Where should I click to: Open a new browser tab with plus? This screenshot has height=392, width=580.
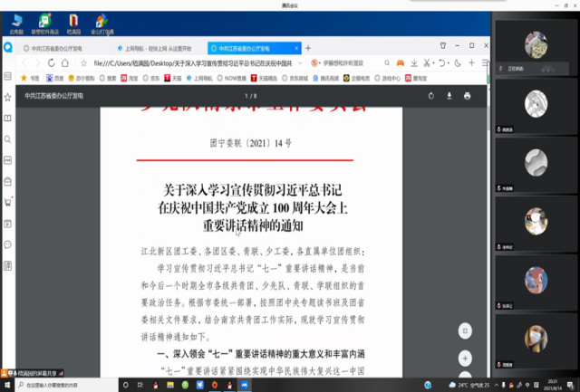point(308,48)
